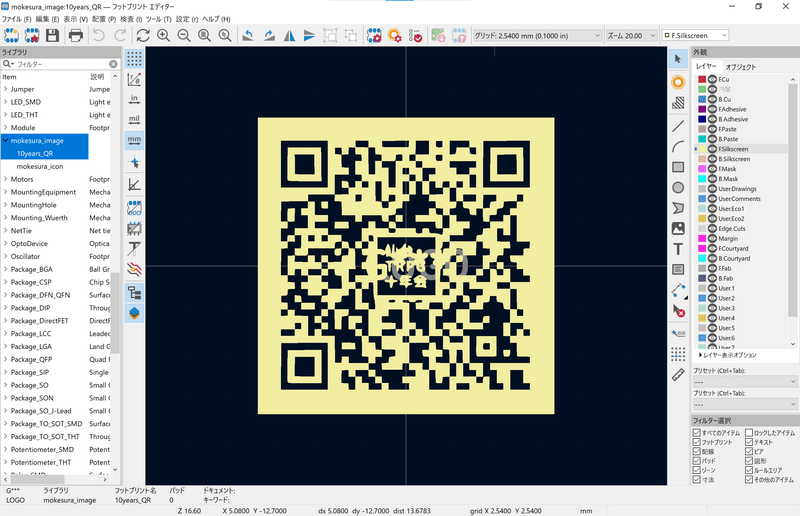This screenshot has width=800, height=516.
Task: Toggle visibility of Edge.Cuts layer
Action: (x=712, y=229)
